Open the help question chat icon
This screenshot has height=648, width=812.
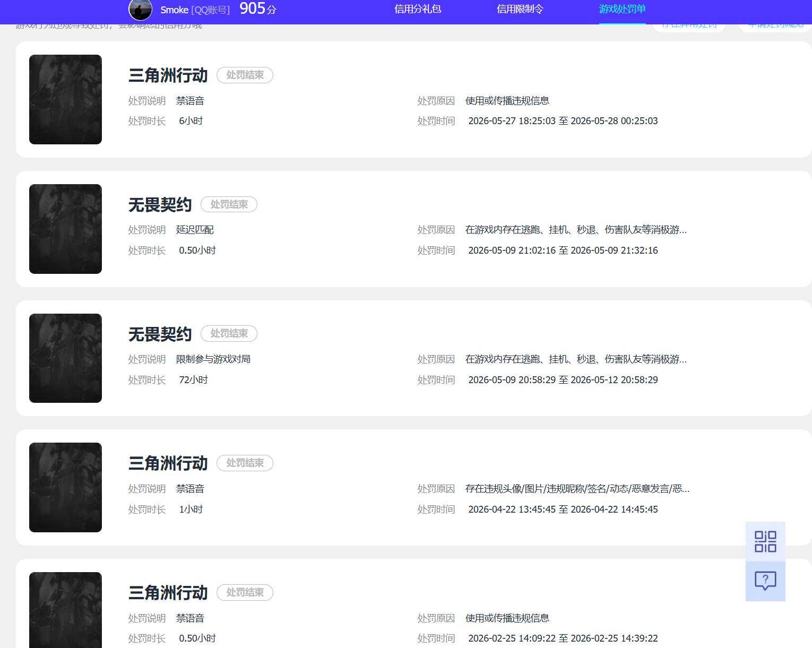pos(765,581)
